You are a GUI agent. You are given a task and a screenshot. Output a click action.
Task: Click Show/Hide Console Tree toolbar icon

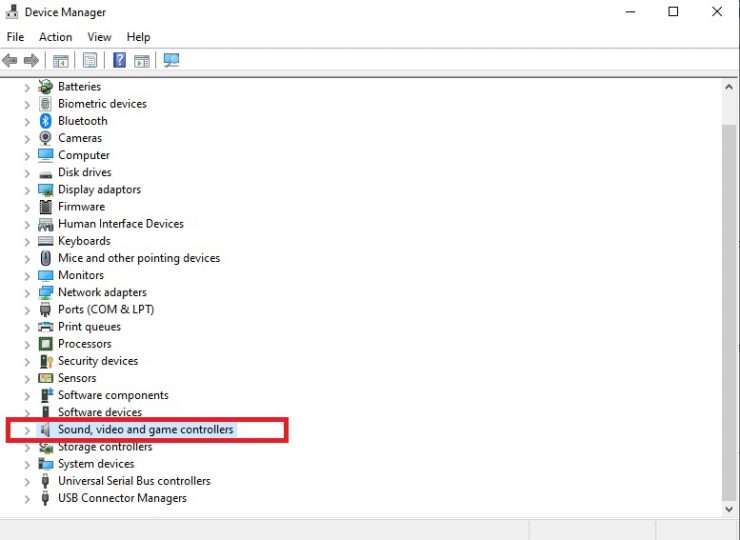point(60,60)
